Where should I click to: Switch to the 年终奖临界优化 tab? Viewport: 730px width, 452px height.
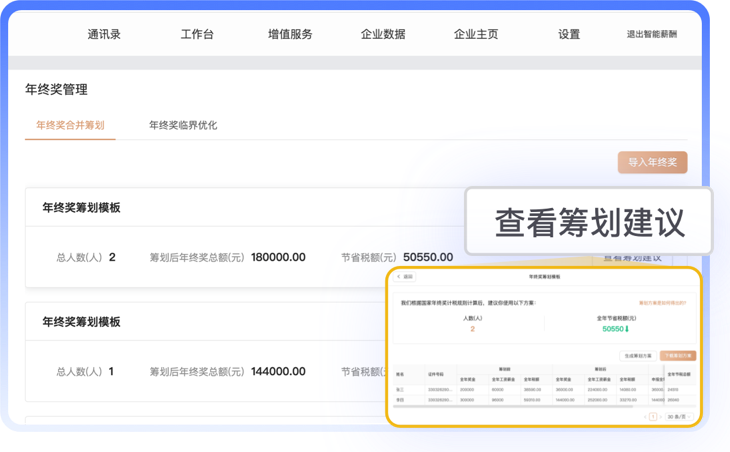[x=183, y=126]
